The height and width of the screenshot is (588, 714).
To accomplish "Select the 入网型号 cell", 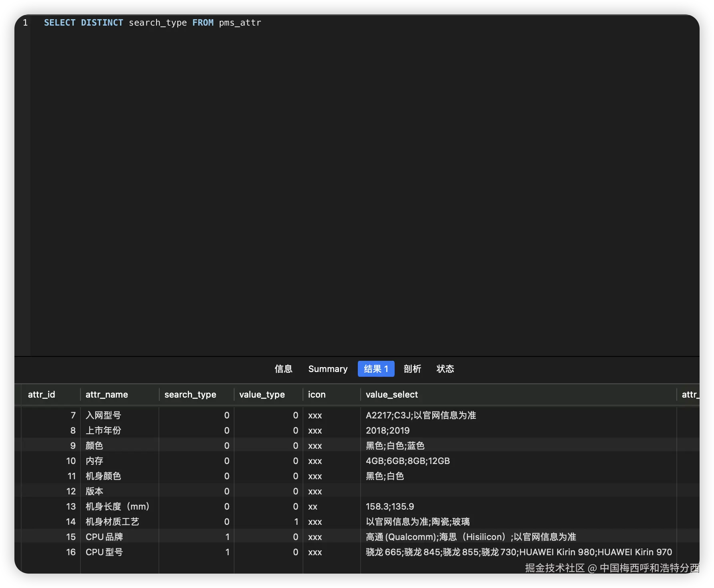I will 119,415.
